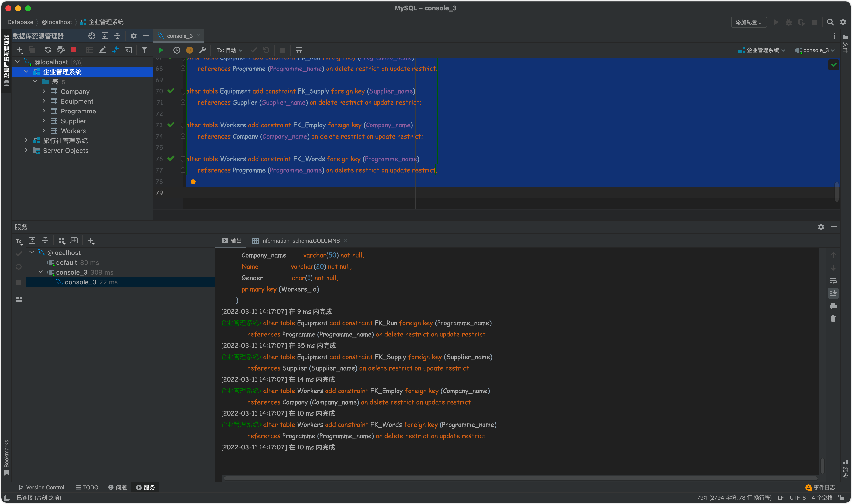Collapse the 企业管理系统 schema node
Screen dimensions: 852x504
pos(26,72)
